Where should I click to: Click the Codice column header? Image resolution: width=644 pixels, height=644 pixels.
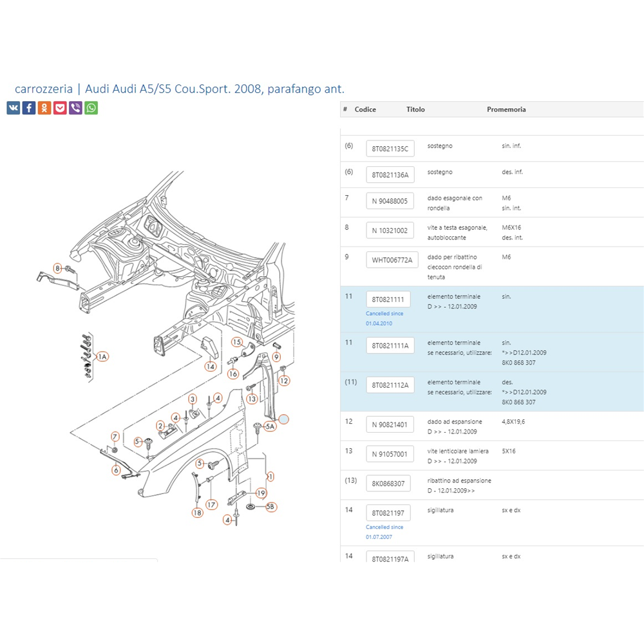pyautogui.click(x=365, y=109)
